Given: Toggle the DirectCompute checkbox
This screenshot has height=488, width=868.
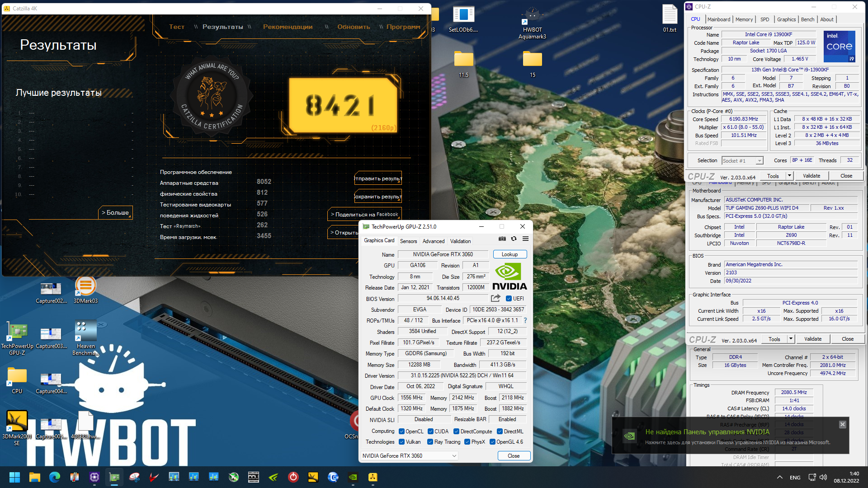Looking at the screenshot, I should tap(456, 432).
